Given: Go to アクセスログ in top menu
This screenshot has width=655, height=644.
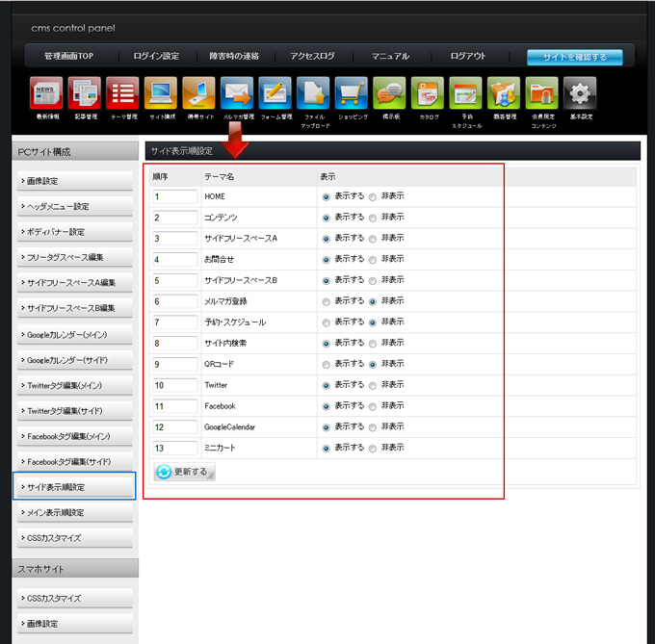Looking at the screenshot, I should (x=312, y=57).
